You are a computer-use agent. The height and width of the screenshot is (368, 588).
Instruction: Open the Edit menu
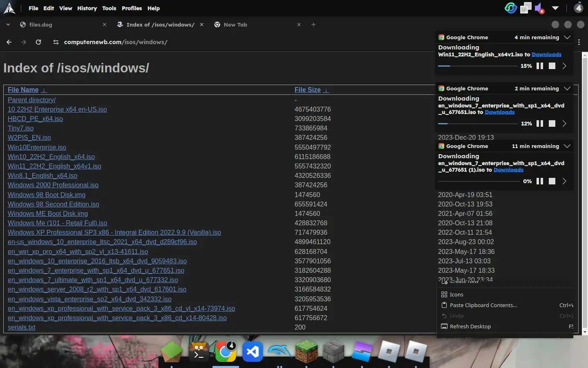pos(49,8)
